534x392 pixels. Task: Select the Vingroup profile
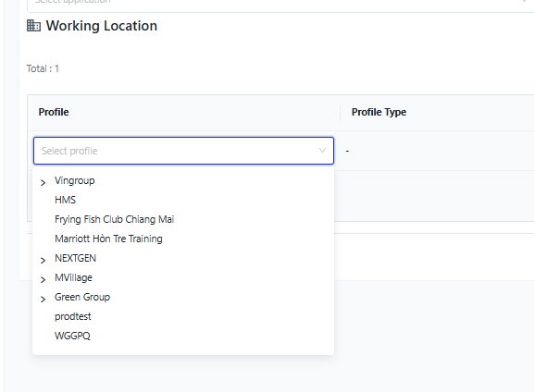point(75,180)
